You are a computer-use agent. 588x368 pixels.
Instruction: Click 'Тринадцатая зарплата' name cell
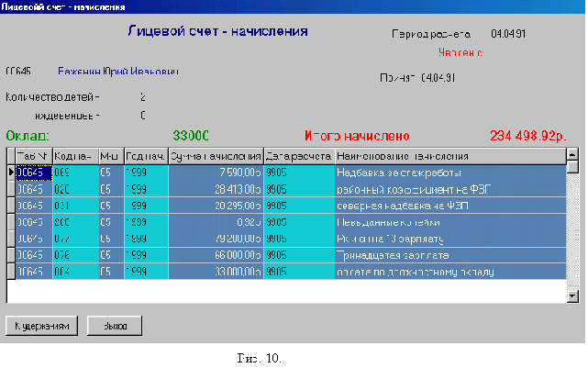450,255
